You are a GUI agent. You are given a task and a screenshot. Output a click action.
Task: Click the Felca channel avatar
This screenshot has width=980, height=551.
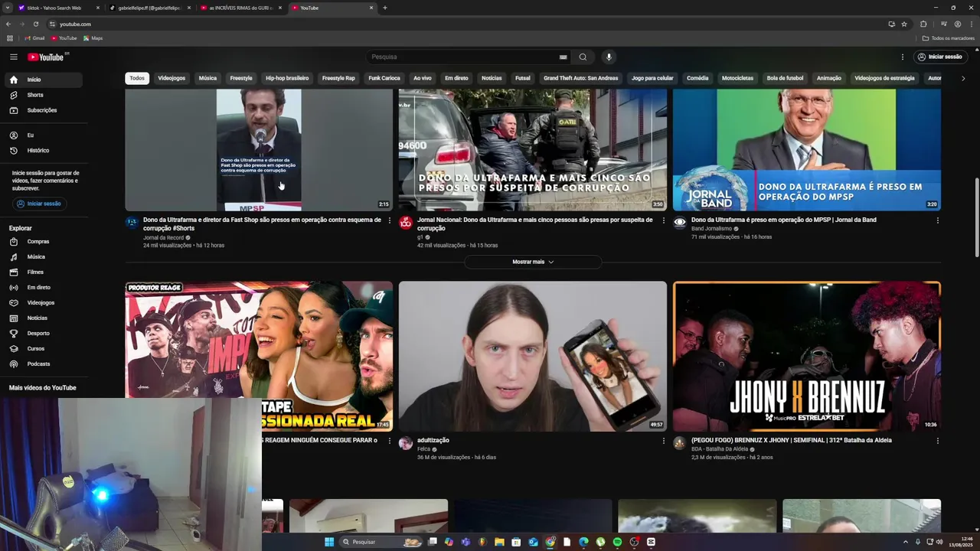[x=406, y=443]
